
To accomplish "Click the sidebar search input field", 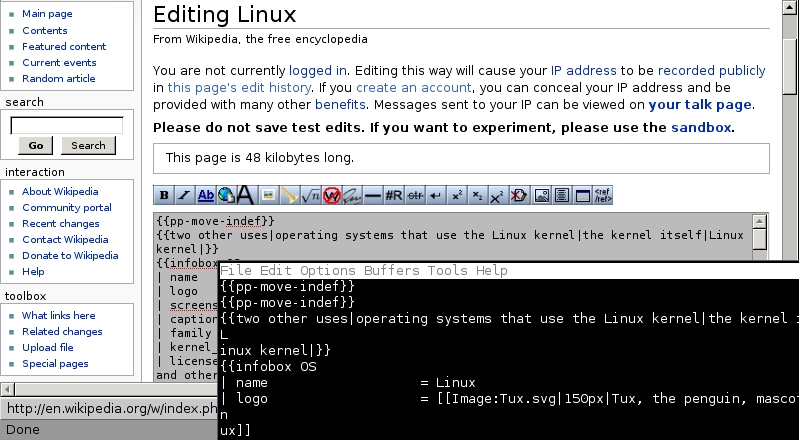I will pos(66,126).
